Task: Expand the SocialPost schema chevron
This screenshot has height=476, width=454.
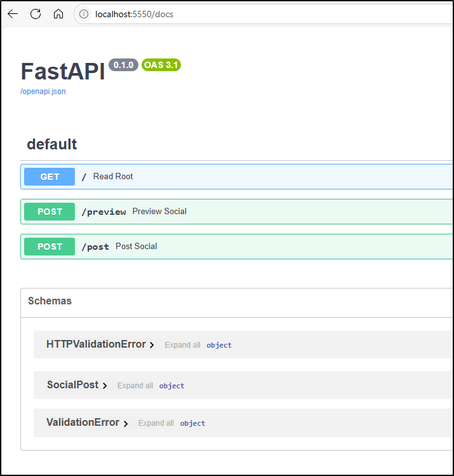Action: (x=105, y=386)
